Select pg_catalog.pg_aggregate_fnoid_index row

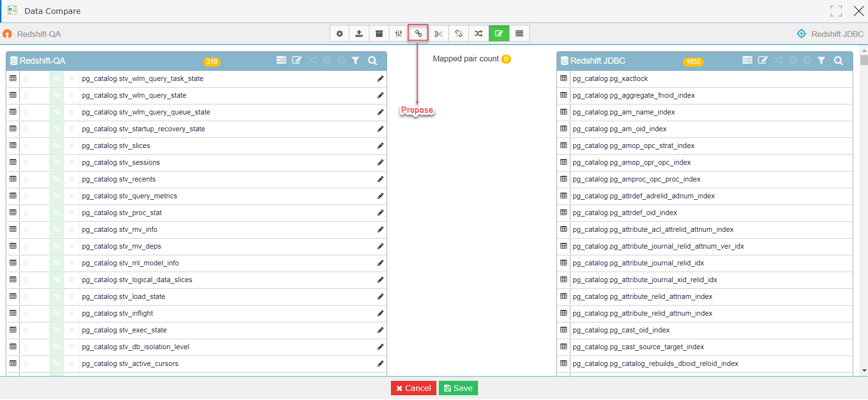(705, 95)
